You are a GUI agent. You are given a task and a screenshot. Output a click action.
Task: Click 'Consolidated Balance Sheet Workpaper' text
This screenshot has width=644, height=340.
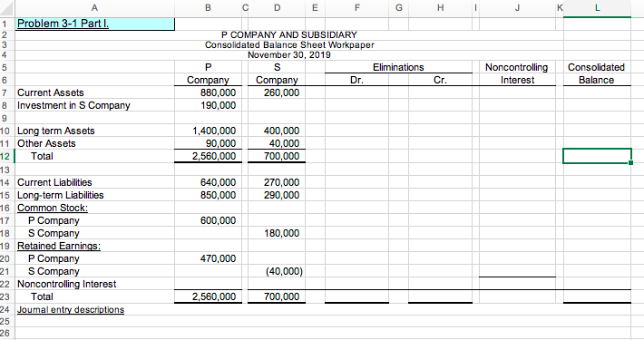[289, 44]
